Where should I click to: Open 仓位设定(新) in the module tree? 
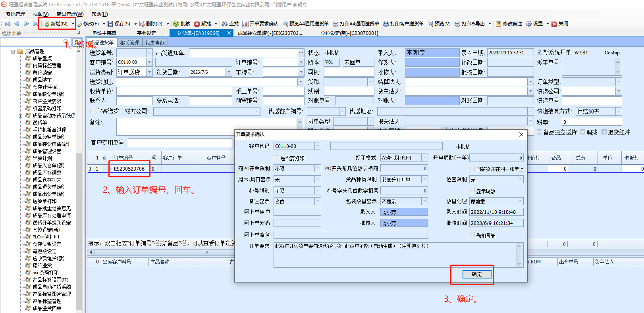click(46, 230)
